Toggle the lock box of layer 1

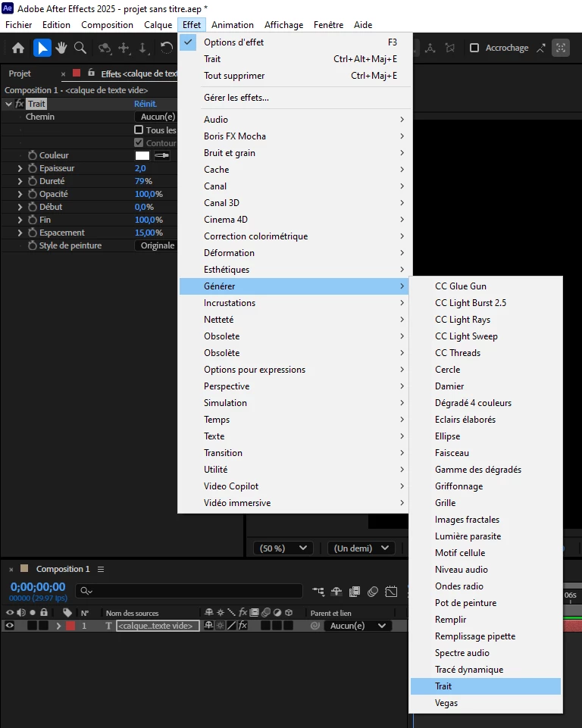(44, 626)
